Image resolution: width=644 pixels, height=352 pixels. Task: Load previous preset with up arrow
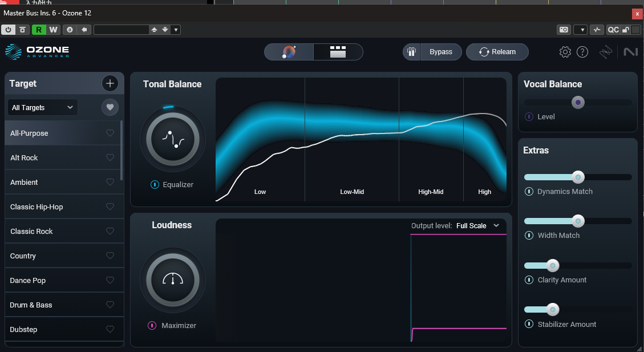click(155, 30)
